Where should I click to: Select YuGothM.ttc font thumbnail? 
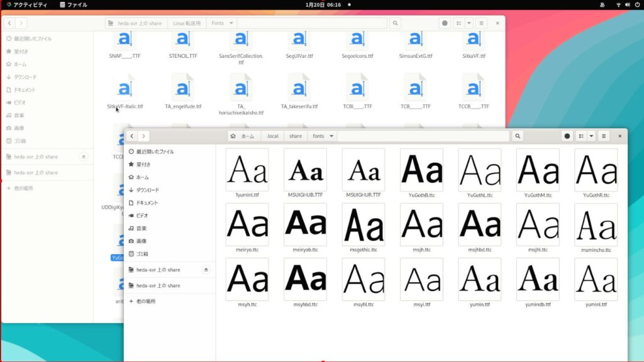click(538, 170)
